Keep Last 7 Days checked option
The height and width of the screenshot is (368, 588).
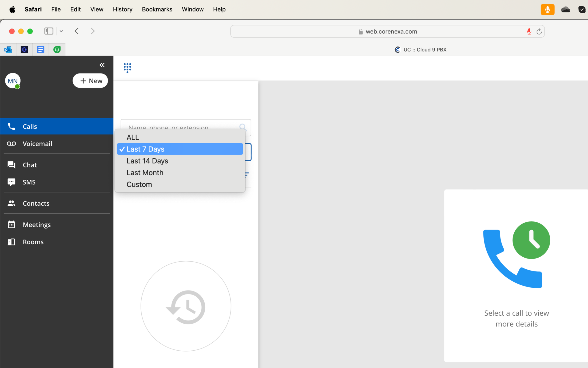[146, 149]
